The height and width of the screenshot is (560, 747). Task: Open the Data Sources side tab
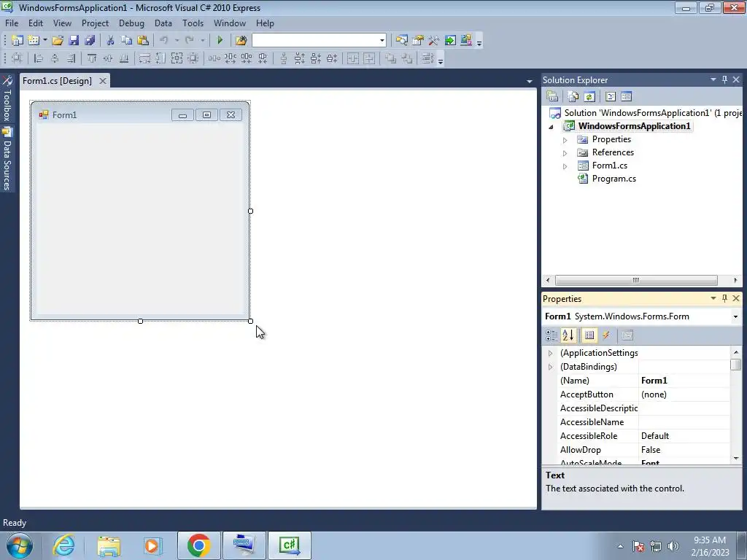[7, 159]
